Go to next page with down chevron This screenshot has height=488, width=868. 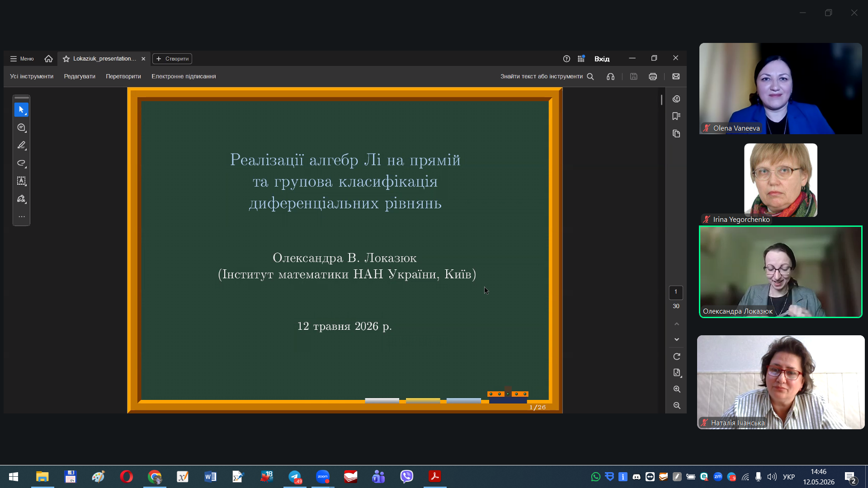click(676, 339)
